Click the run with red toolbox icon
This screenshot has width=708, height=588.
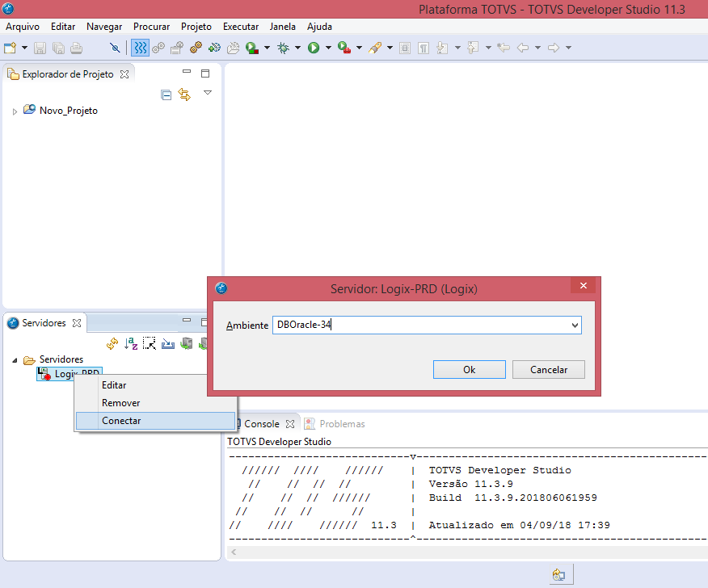[344, 48]
